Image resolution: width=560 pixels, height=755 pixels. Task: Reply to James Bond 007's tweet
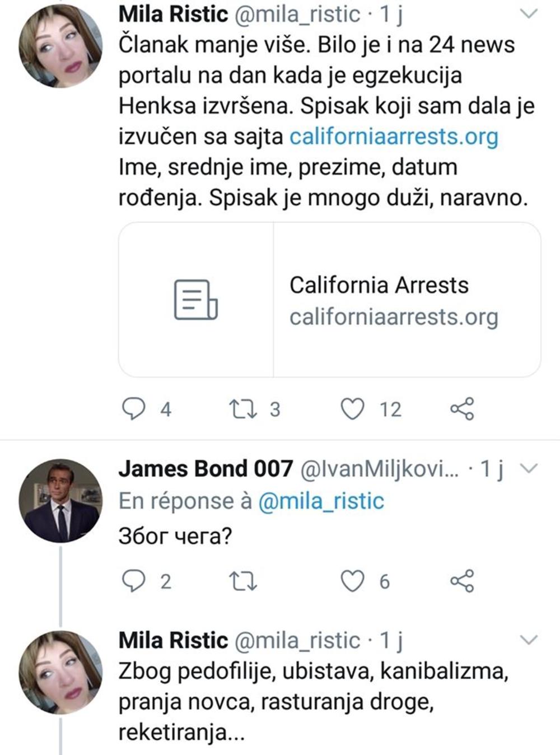tap(134, 581)
